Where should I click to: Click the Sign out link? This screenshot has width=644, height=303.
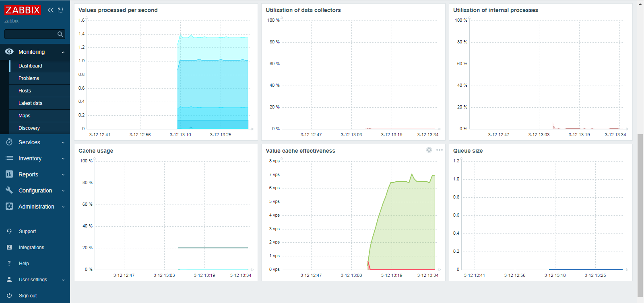click(28, 296)
